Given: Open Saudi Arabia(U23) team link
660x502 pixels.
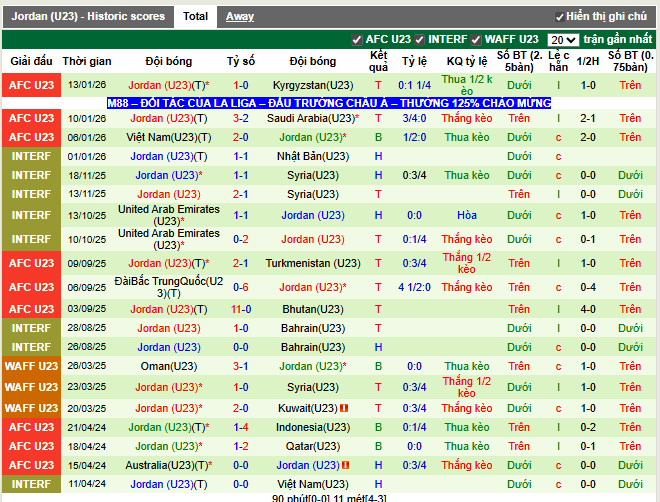Looking at the screenshot, I should (x=313, y=119).
